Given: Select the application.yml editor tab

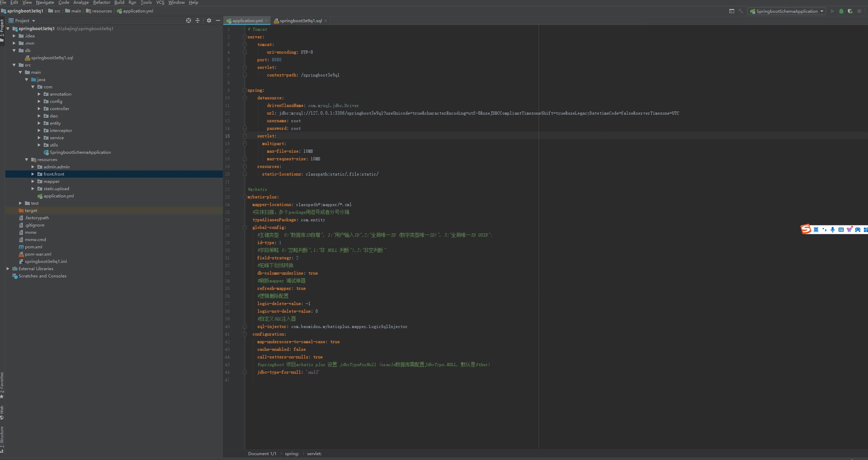Looking at the screenshot, I should (x=247, y=20).
